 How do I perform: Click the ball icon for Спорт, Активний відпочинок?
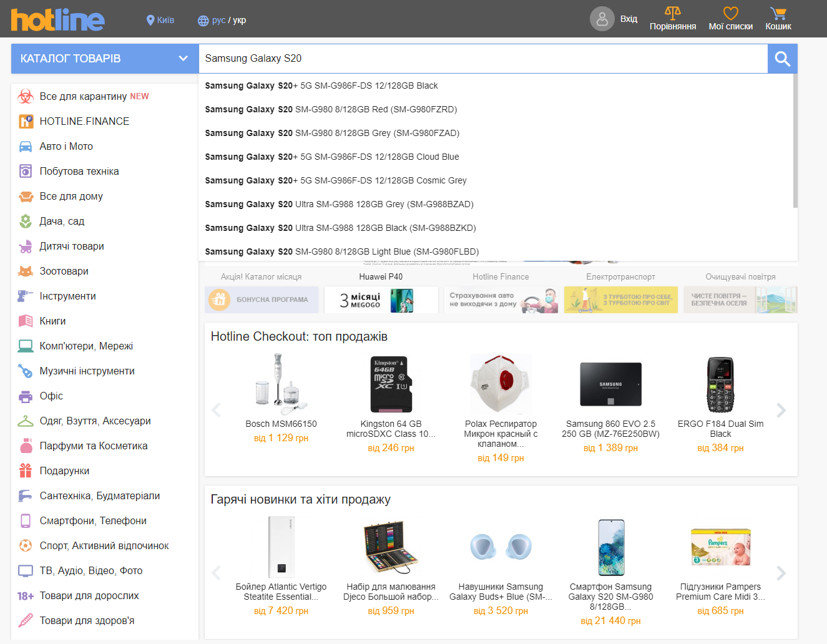[x=26, y=545]
